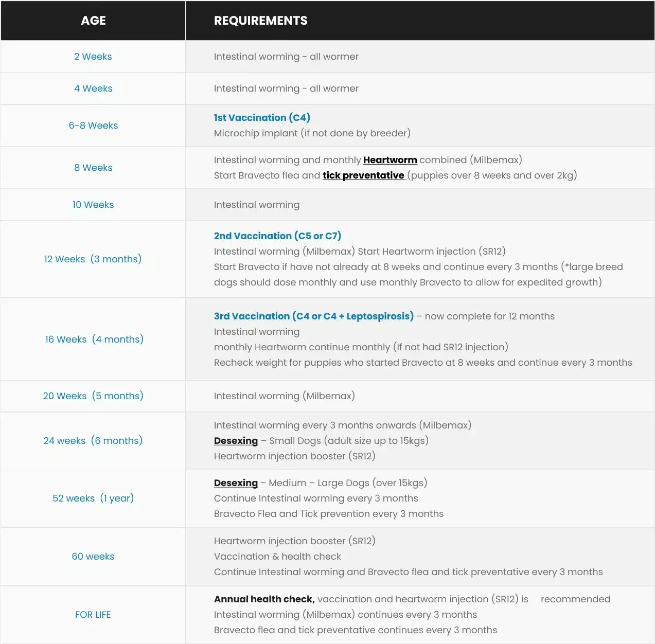Click the 1st Vaccination (C4) heading
The image size is (655, 644).
[262, 118]
